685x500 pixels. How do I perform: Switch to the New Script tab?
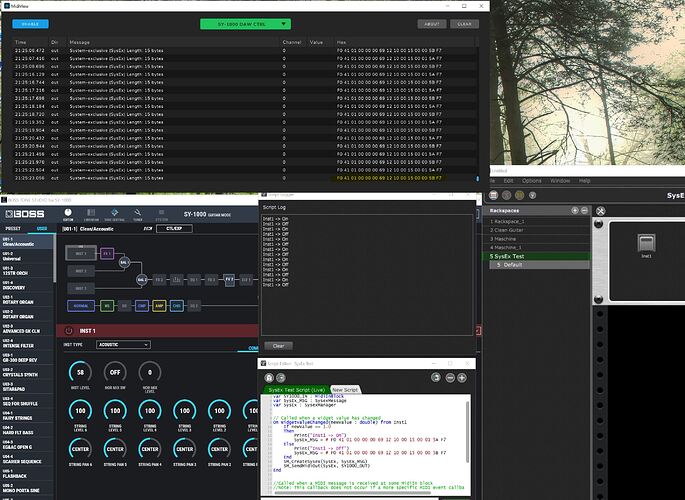click(x=345, y=390)
